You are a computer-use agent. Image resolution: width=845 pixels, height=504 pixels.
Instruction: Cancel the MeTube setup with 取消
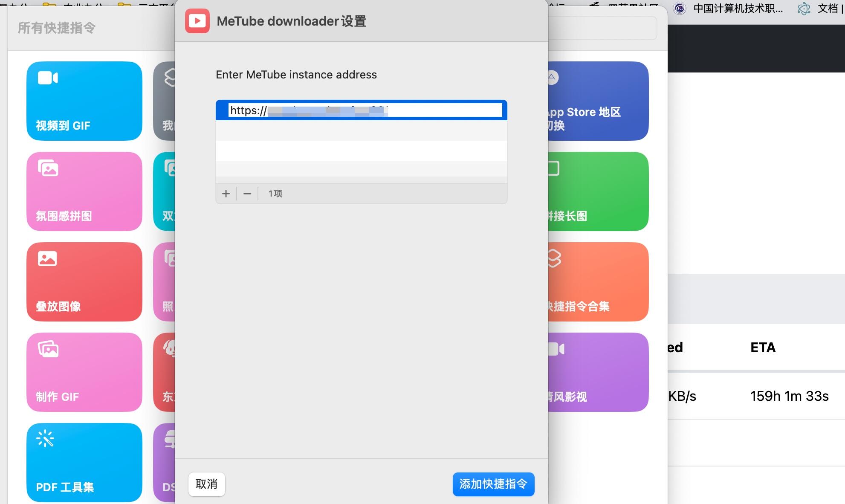click(x=206, y=484)
